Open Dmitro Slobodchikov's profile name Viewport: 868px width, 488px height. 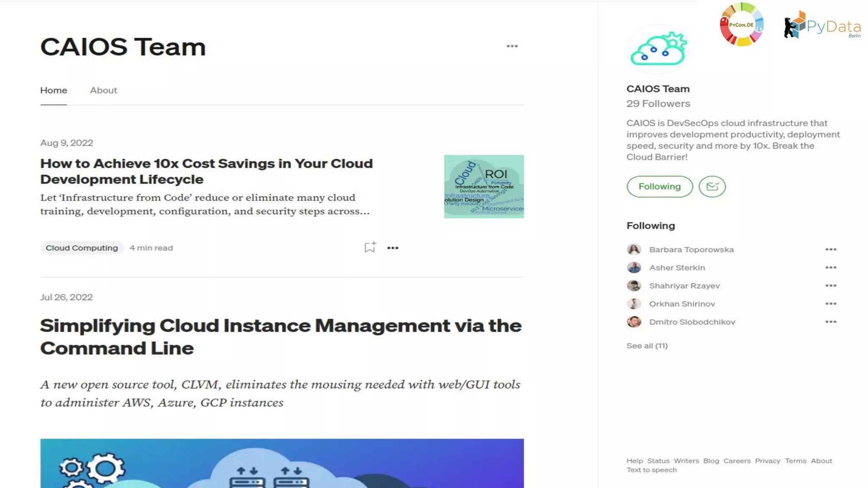click(692, 322)
